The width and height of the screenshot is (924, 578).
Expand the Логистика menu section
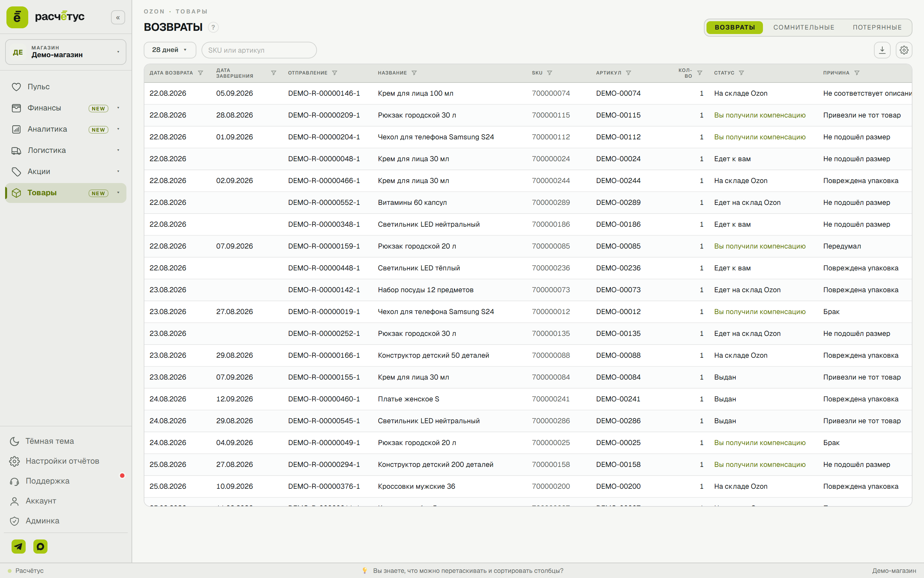pyautogui.click(x=66, y=151)
